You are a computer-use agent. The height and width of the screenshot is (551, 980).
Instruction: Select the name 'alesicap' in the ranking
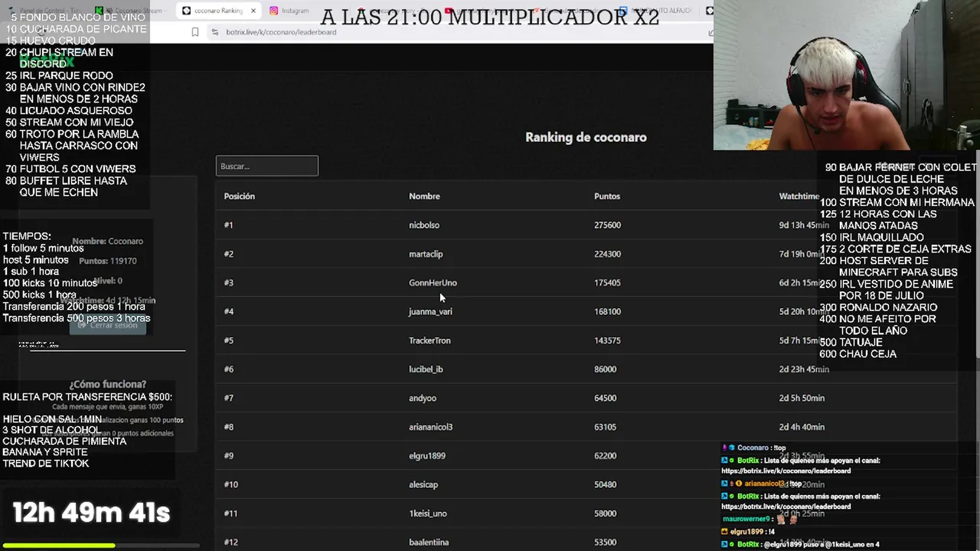tap(423, 484)
